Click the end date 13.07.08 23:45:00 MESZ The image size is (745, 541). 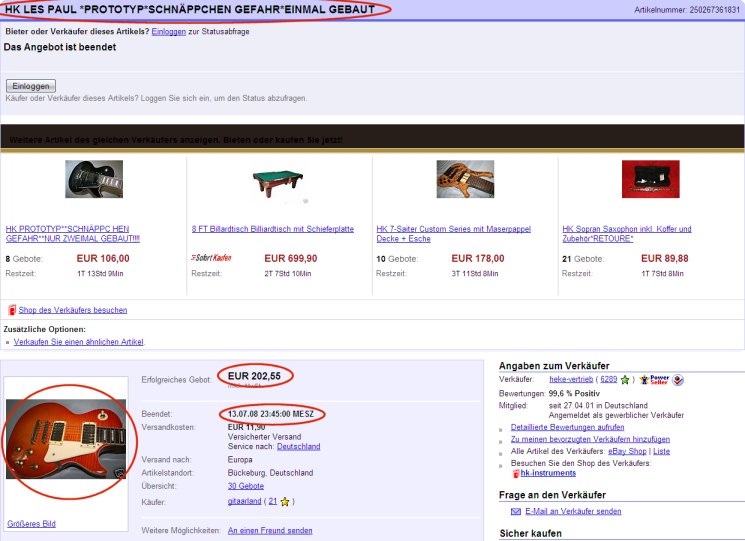[271, 414]
